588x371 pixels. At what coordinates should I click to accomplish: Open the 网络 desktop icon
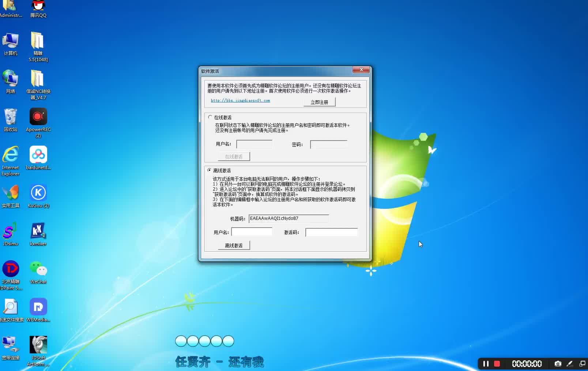tap(10, 82)
